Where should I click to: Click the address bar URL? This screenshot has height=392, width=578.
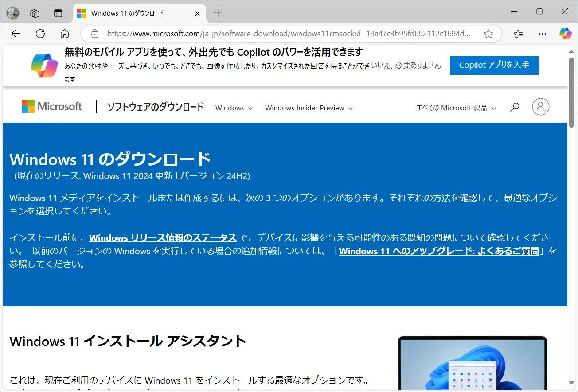[289, 34]
